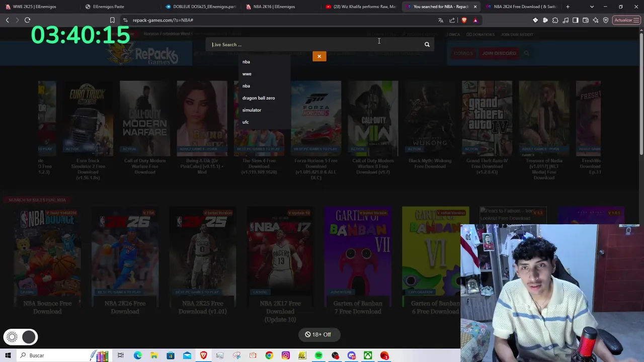Open the browser extensions puzzle icon

coord(555,20)
